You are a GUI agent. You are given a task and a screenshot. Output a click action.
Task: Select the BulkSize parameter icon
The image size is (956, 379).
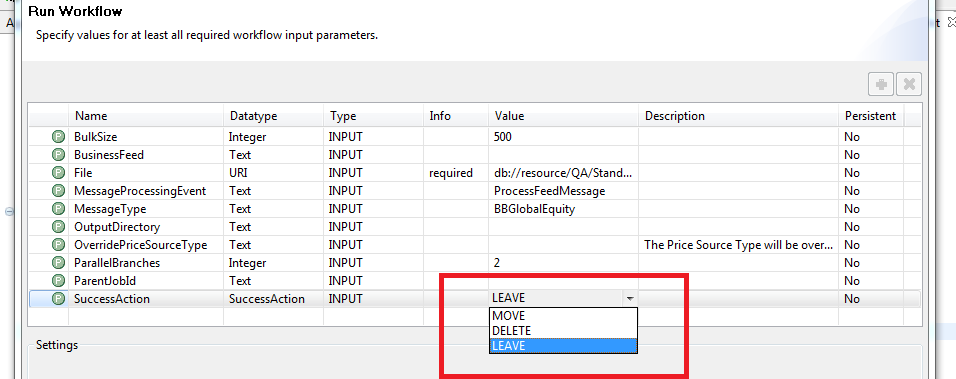pos(59,137)
